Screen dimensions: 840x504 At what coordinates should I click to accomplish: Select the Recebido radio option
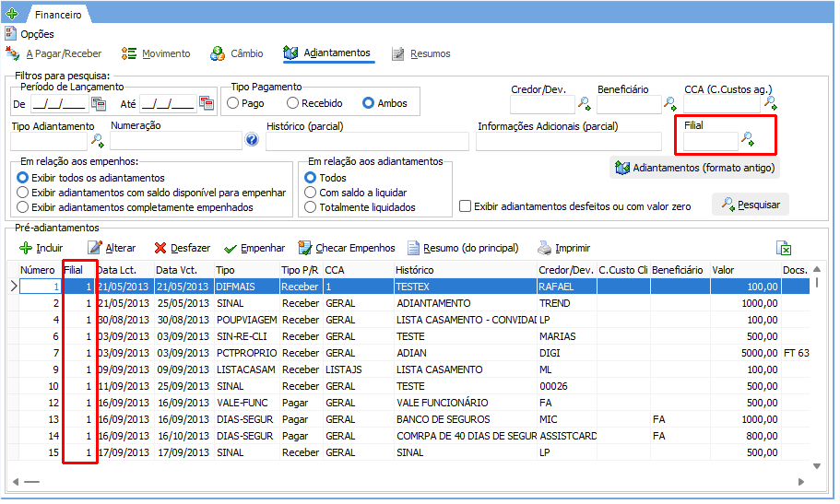[x=315, y=103]
